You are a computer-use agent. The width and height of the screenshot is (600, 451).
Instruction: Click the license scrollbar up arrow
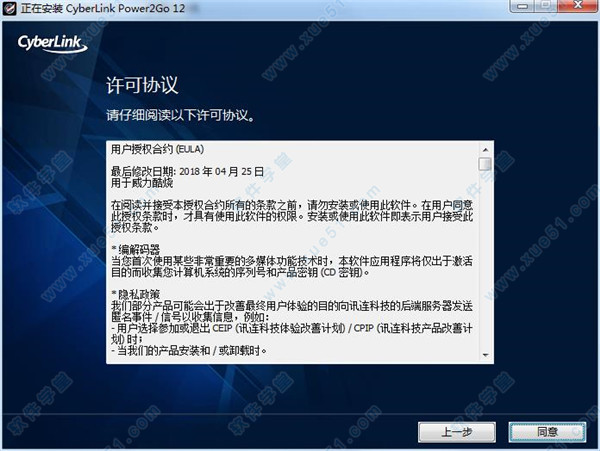click(x=486, y=150)
